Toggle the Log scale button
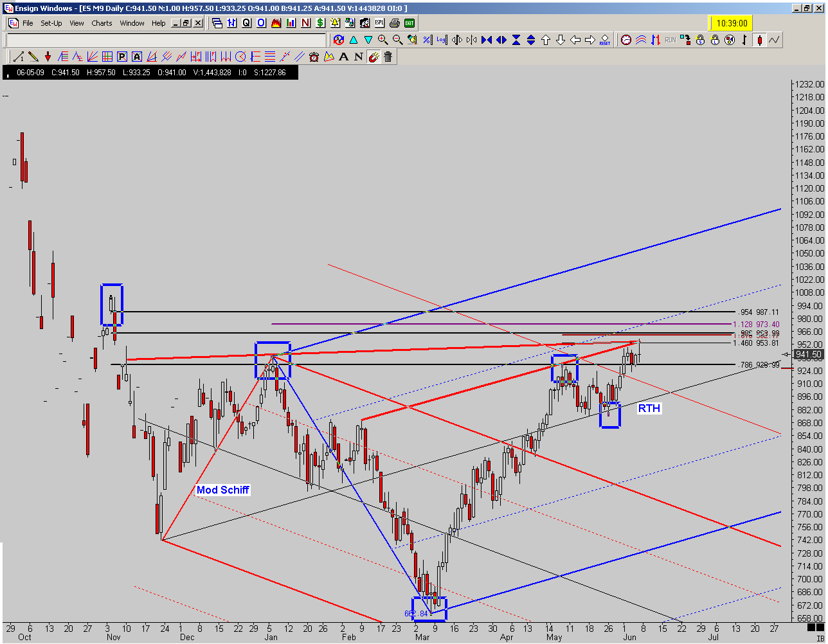The image size is (828, 644). pos(442,40)
